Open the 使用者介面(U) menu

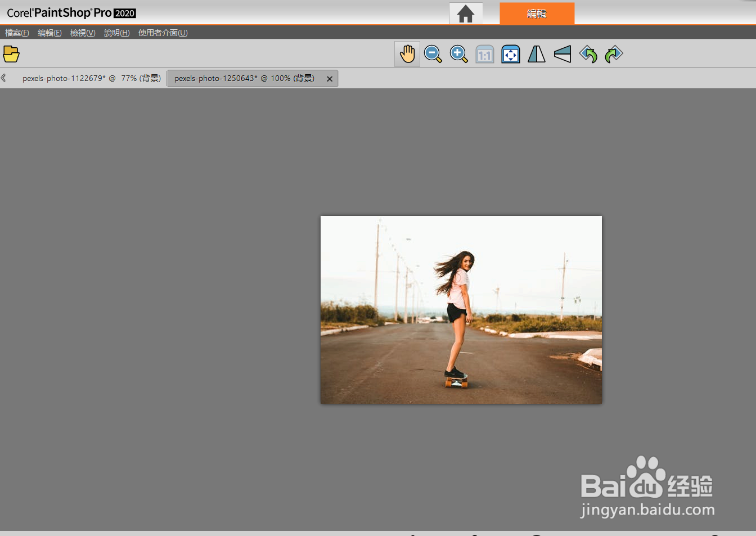pyautogui.click(x=163, y=33)
